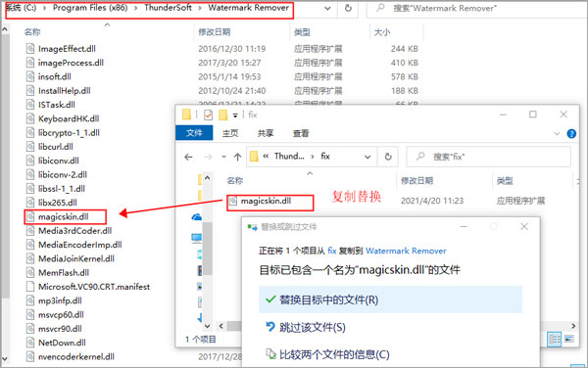Click the NetDown.dll file icon

point(30,343)
